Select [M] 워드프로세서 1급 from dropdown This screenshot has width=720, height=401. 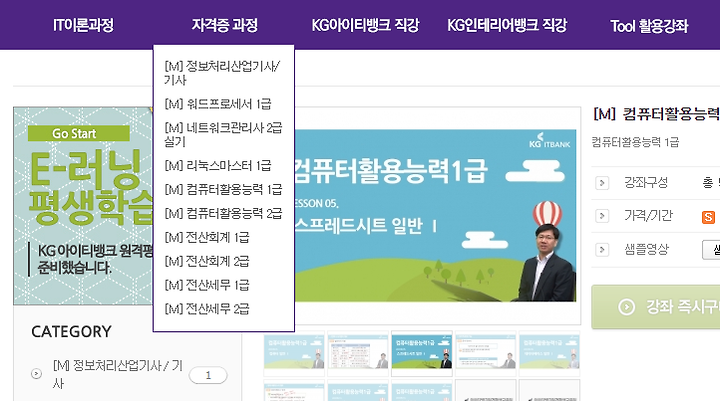218,104
